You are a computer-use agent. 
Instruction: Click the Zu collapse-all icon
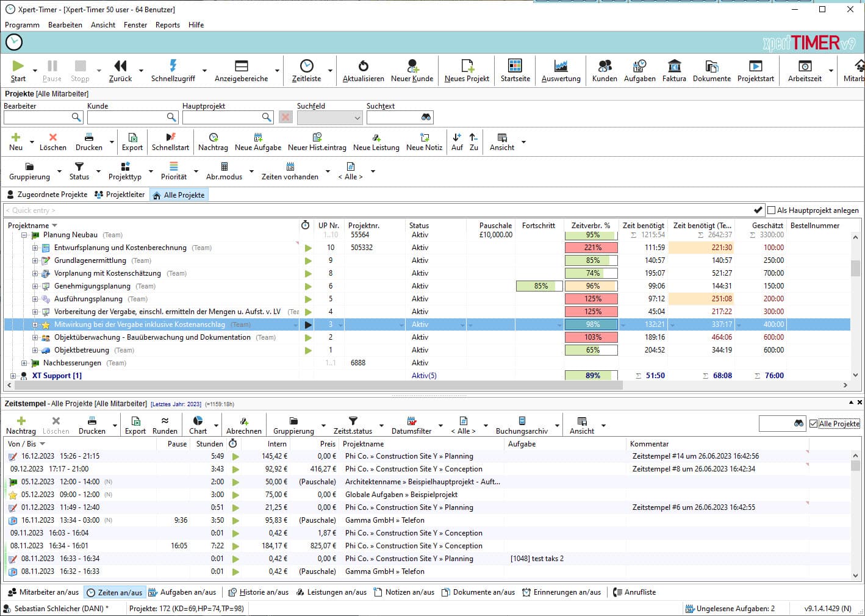473,141
